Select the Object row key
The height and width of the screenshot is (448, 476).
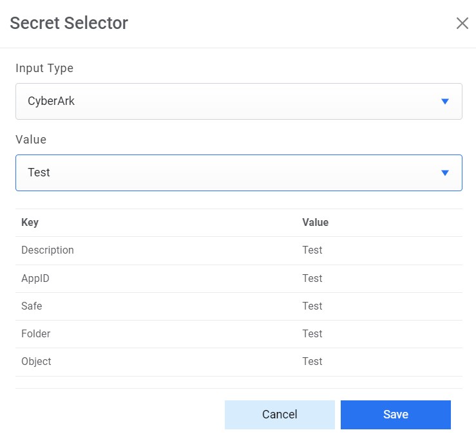(x=36, y=362)
